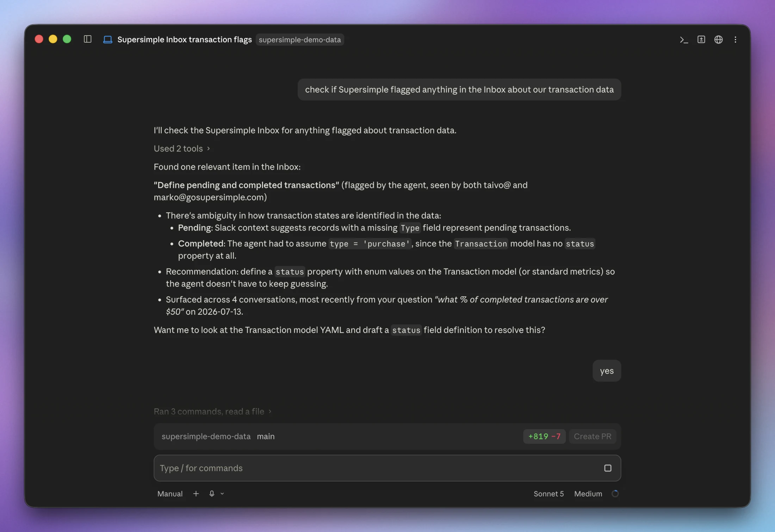Click the user message about transaction data

click(459, 89)
